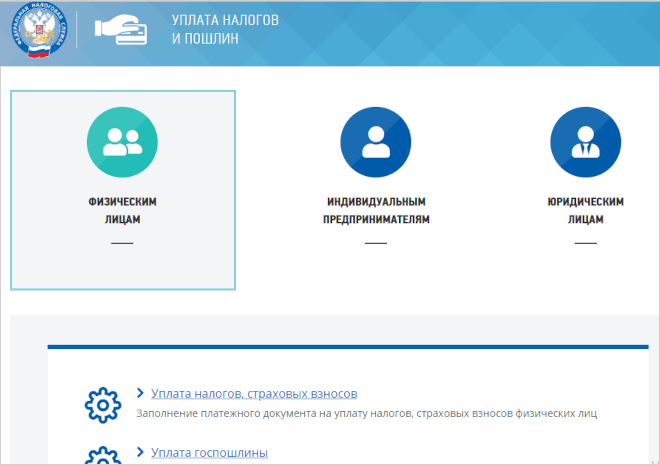Open Уплата налогов, страховых взносов link

pos(254,393)
